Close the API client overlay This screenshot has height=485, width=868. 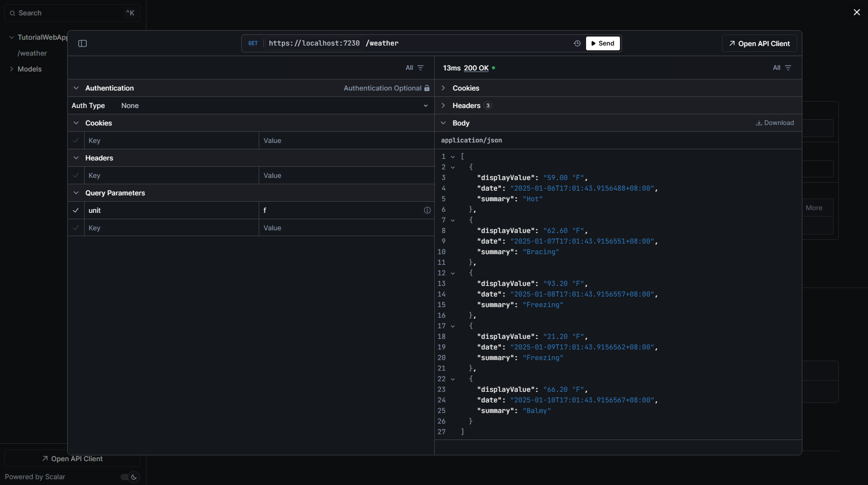pos(856,12)
